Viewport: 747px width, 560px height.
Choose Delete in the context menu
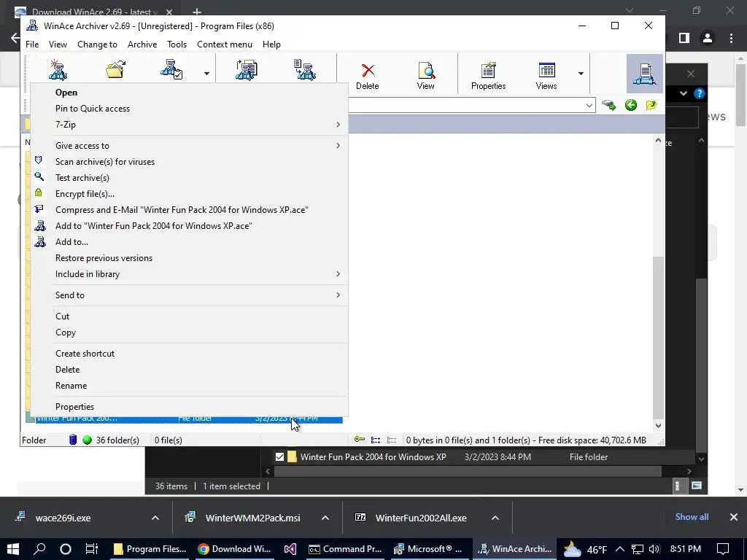coord(189,370)
